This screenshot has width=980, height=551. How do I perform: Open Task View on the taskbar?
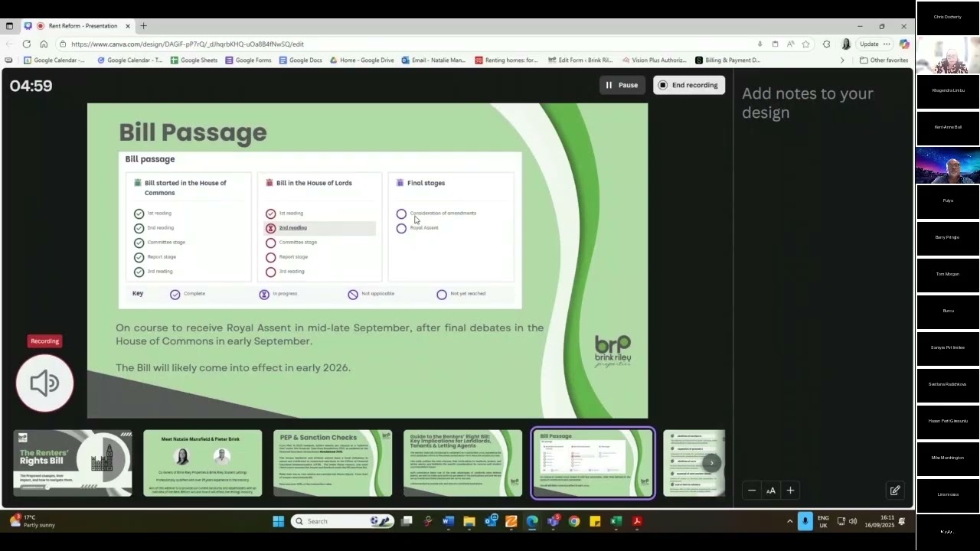tap(407, 521)
